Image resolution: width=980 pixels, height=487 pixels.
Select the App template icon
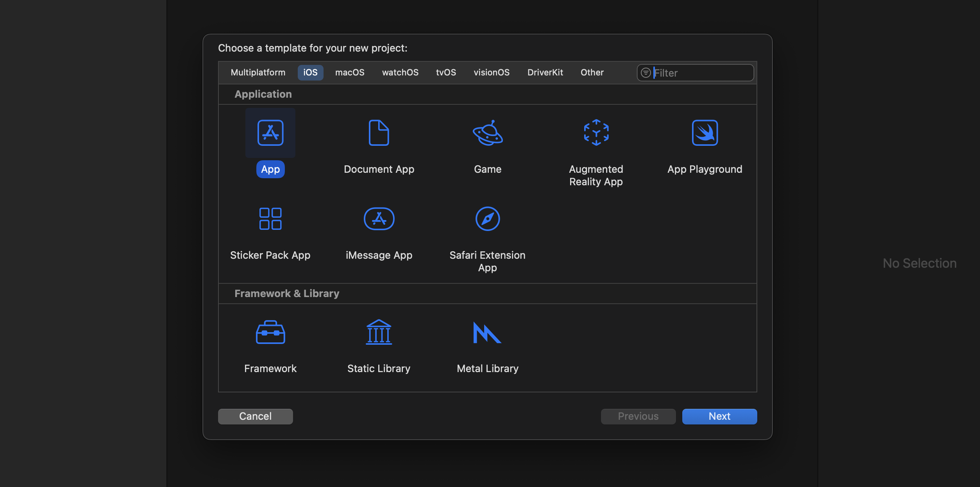point(270,133)
